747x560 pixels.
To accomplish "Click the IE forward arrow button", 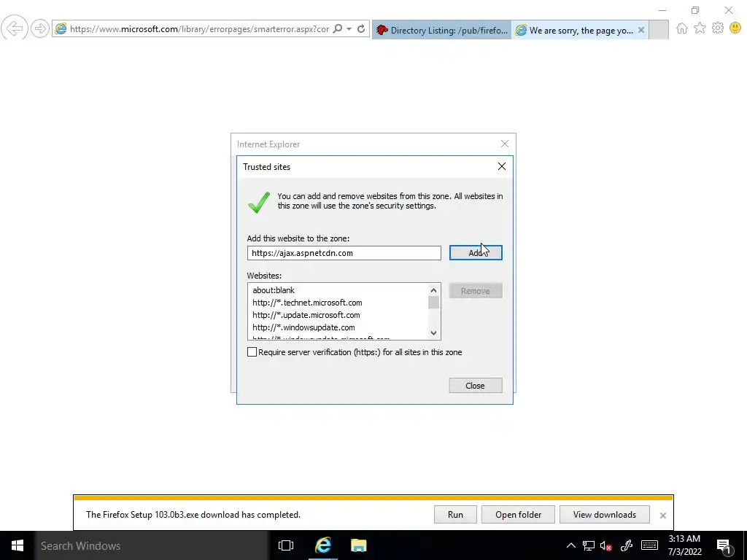I will click(x=40, y=28).
